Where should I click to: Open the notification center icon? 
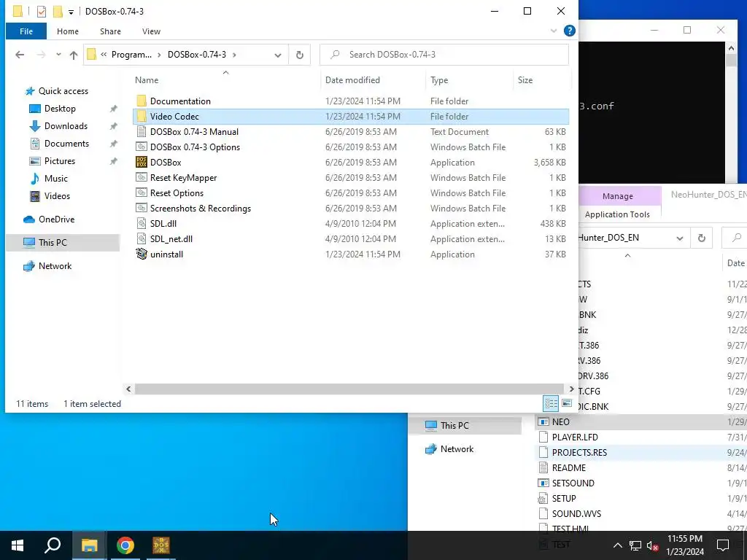723,545
